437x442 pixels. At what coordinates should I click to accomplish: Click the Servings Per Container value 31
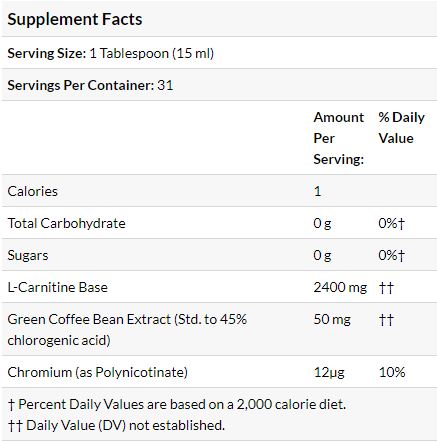165,85
